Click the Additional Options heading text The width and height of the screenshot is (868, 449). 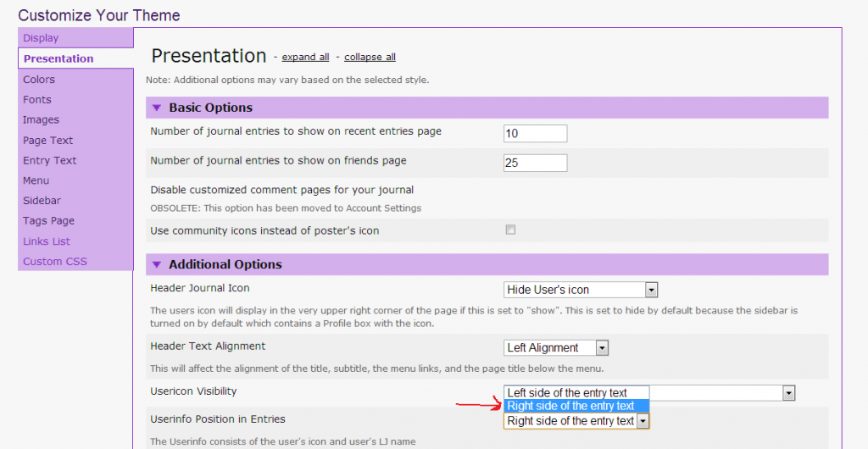pyautogui.click(x=225, y=265)
